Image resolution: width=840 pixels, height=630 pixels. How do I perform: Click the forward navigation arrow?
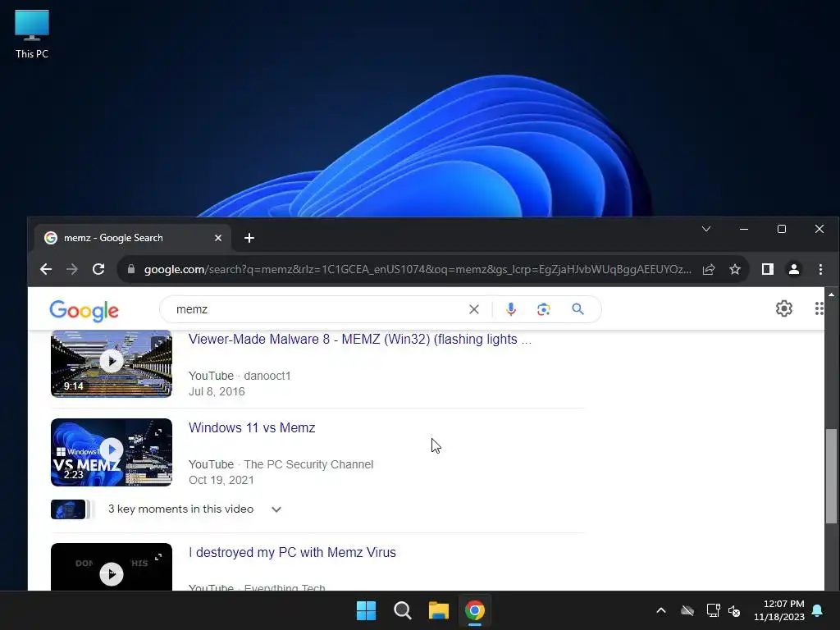pos(72,269)
